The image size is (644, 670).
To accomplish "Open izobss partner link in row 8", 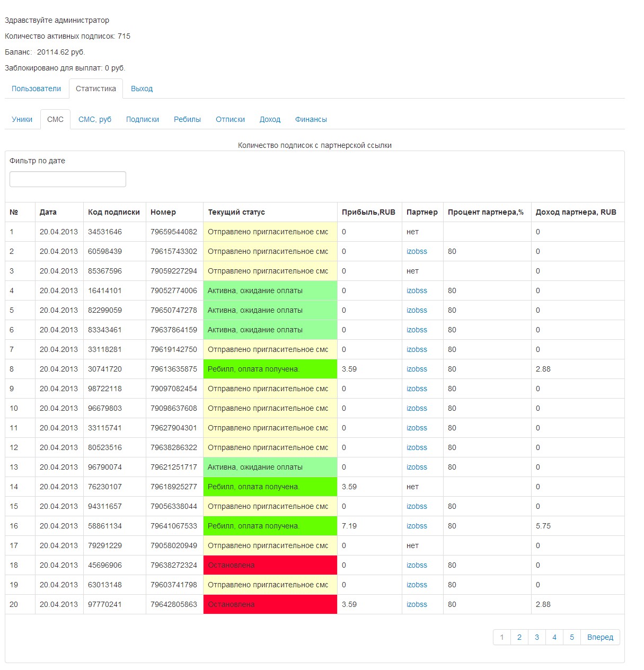I will click(417, 369).
